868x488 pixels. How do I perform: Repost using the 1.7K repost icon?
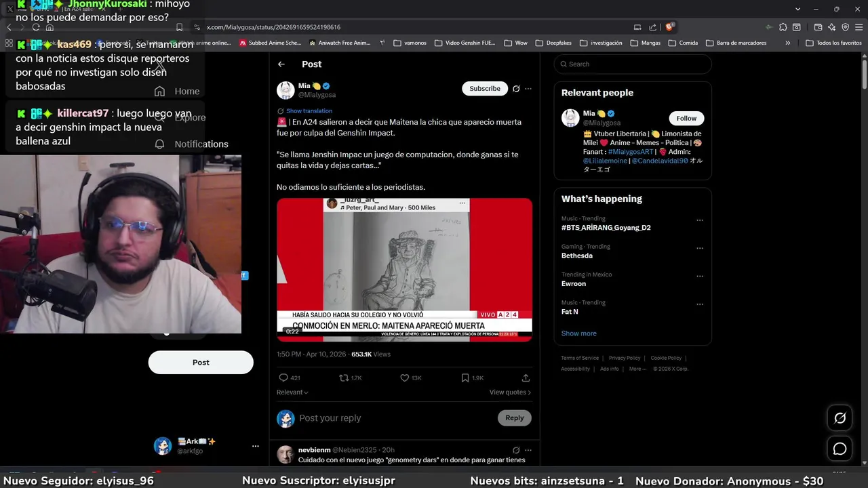(x=344, y=378)
